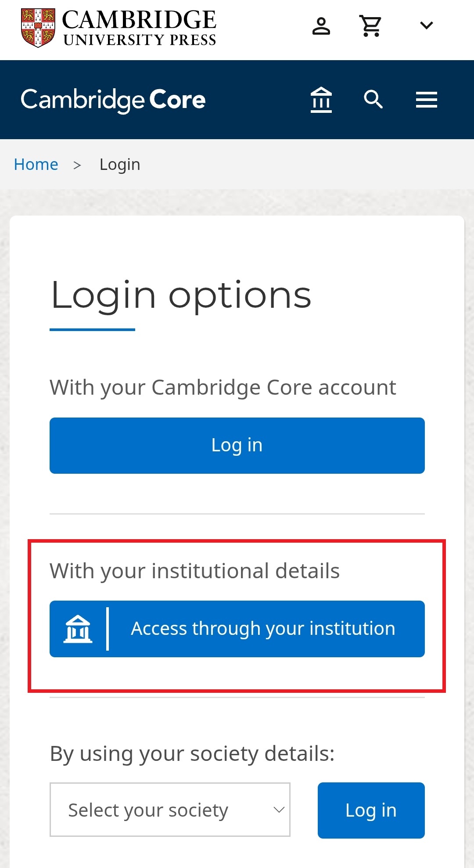Viewport: 474px width, 868px height.
Task: Click the 'By using your society details' label
Action: tap(192, 753)
